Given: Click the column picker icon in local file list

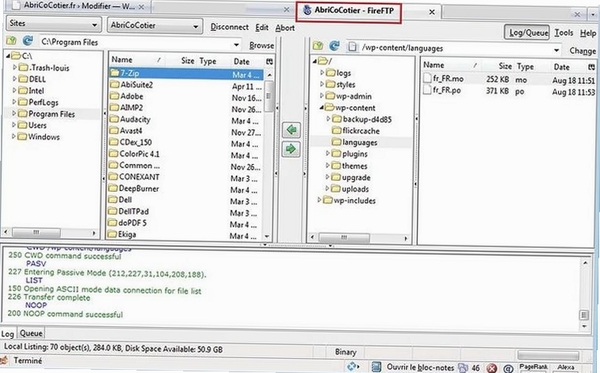Looking at the screenshot, I should 269,61.
